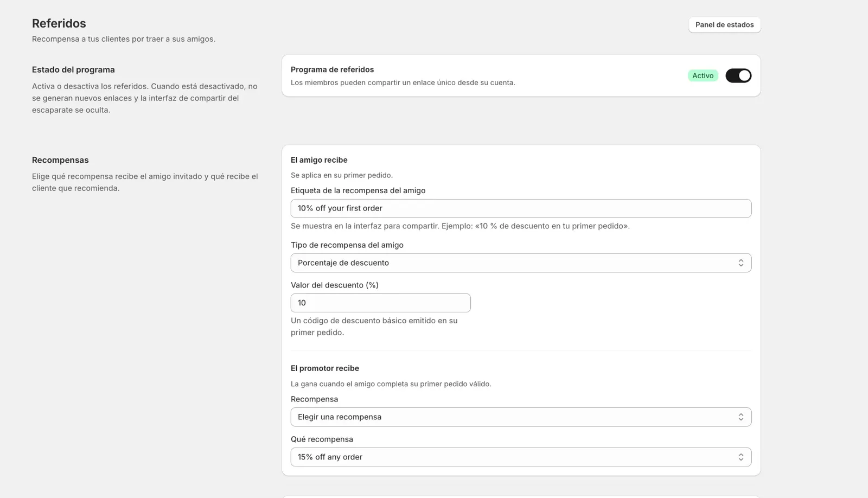Click the El promotor recibe heading
Image resolution: width=868 pixels, height=498 pixels.
coord(325,368)
